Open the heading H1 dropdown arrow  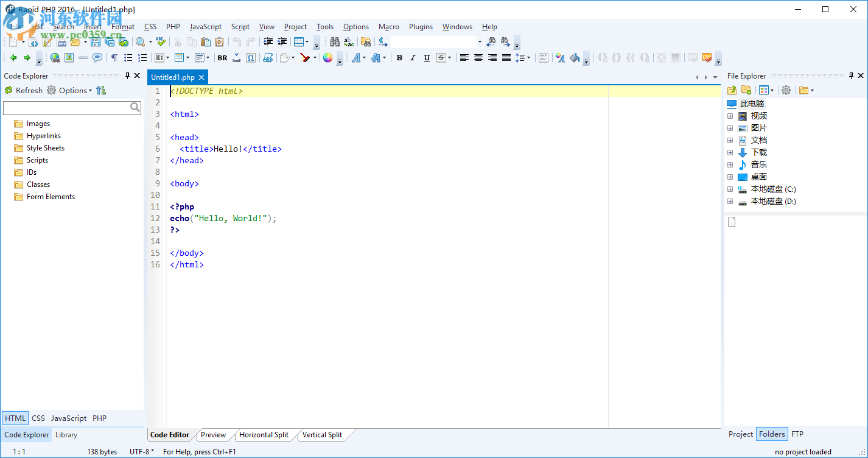point(168,58)
